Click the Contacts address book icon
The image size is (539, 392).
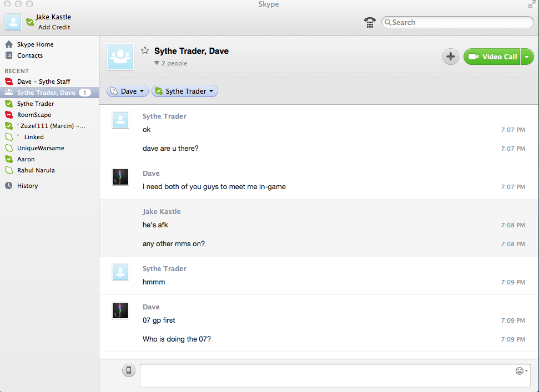[9, 55]
